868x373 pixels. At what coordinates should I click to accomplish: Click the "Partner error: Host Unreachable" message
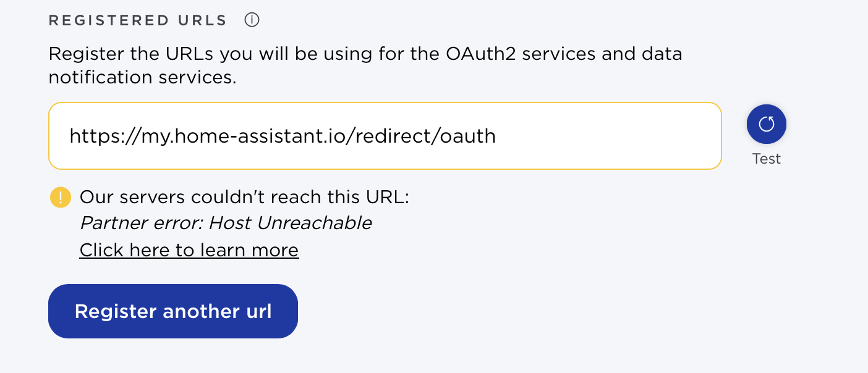(x=226, y=223)
